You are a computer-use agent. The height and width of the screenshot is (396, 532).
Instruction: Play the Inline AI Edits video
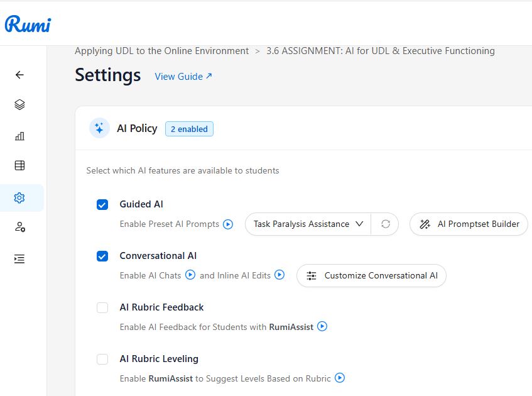280,275
